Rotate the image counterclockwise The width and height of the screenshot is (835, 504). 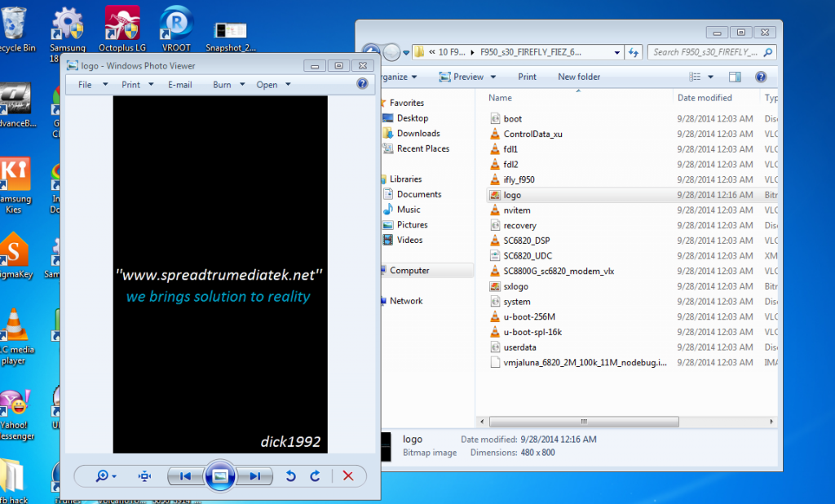pyautogui.click(x=290, y=476)
